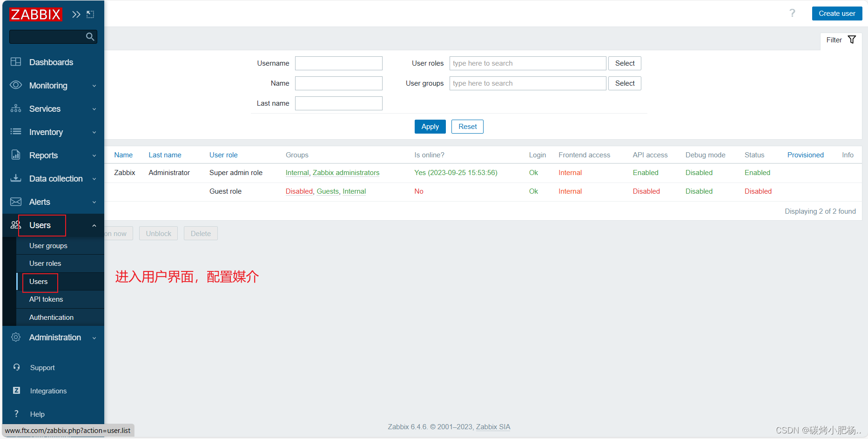
Task: Click the Unblock button
Action: coord(158,233)
